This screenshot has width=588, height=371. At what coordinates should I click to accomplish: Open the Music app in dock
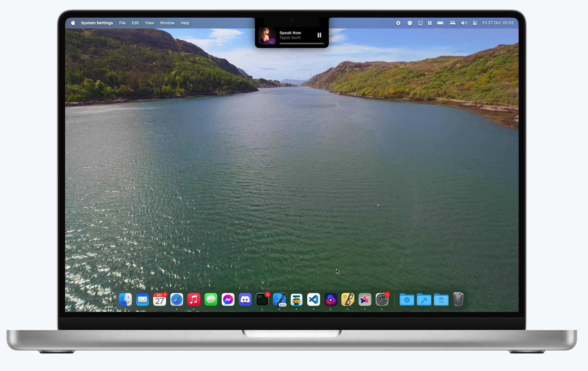(x=194, y=299)
